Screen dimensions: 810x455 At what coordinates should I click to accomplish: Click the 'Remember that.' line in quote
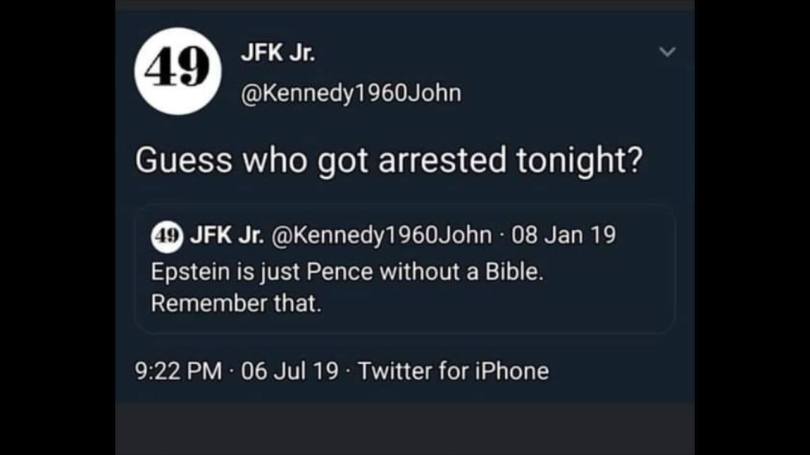236,304
